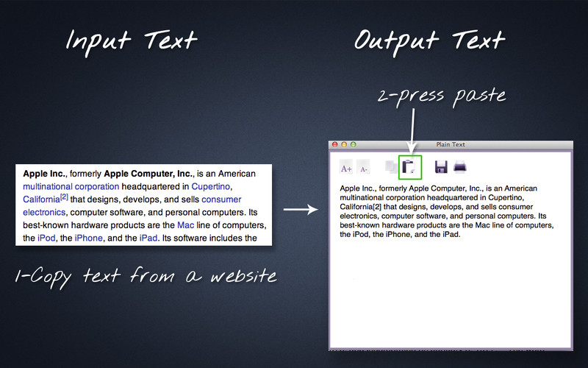This screenshot has height=368, width=588.
Task: Open the iPod link
Action: click(x=46, y=238)
